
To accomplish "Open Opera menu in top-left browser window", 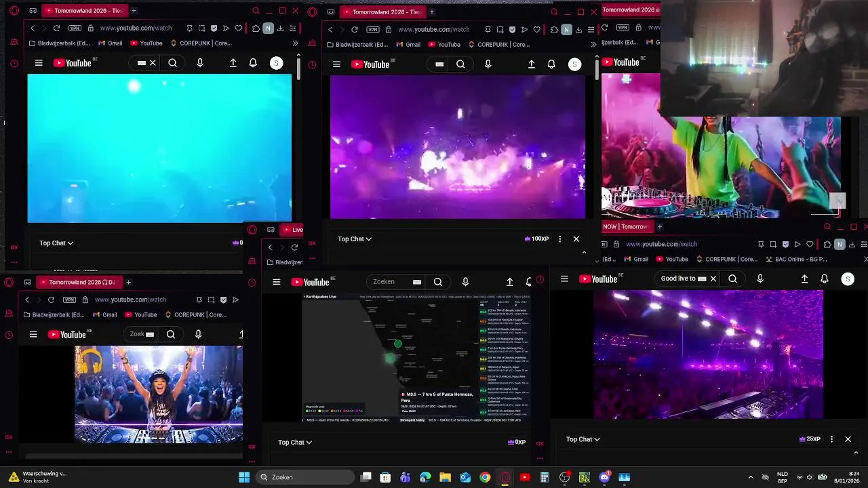I will (x=14, y=11).
